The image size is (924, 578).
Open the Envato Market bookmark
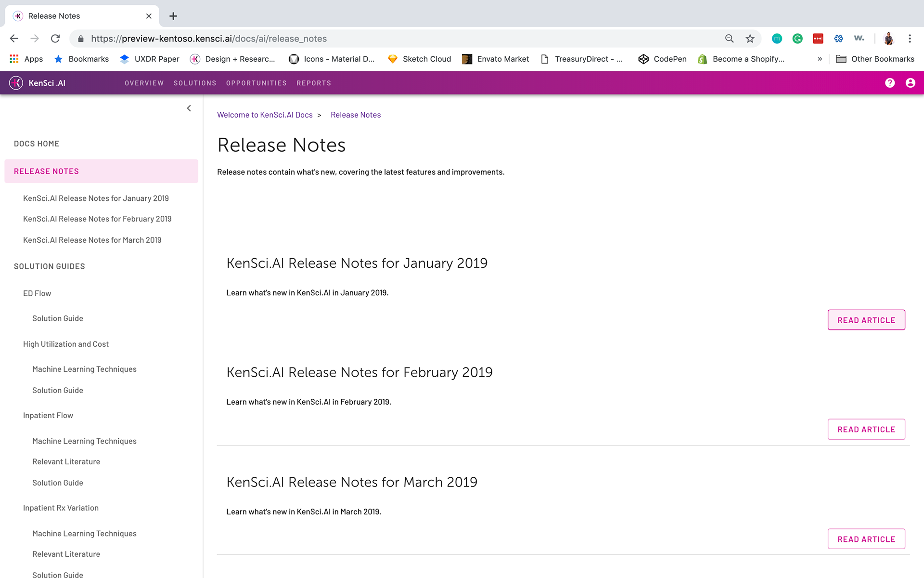pyautogui.click(x=496, y=59)
